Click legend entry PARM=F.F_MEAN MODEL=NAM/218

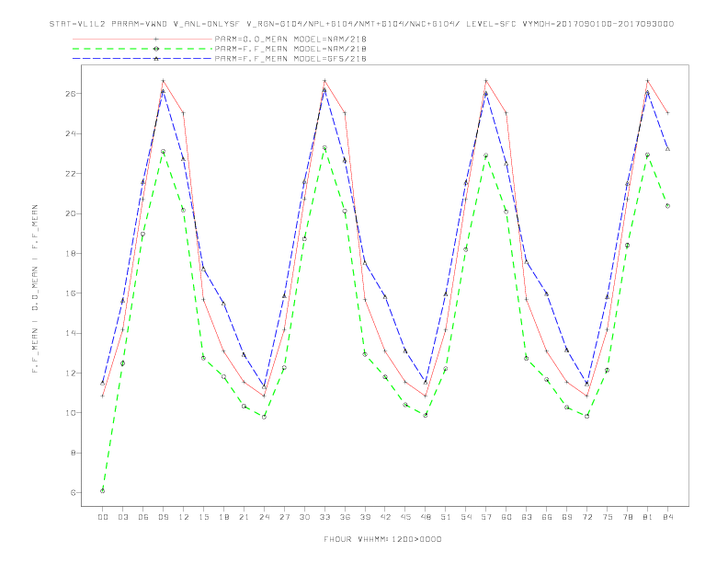coord(290,49)
